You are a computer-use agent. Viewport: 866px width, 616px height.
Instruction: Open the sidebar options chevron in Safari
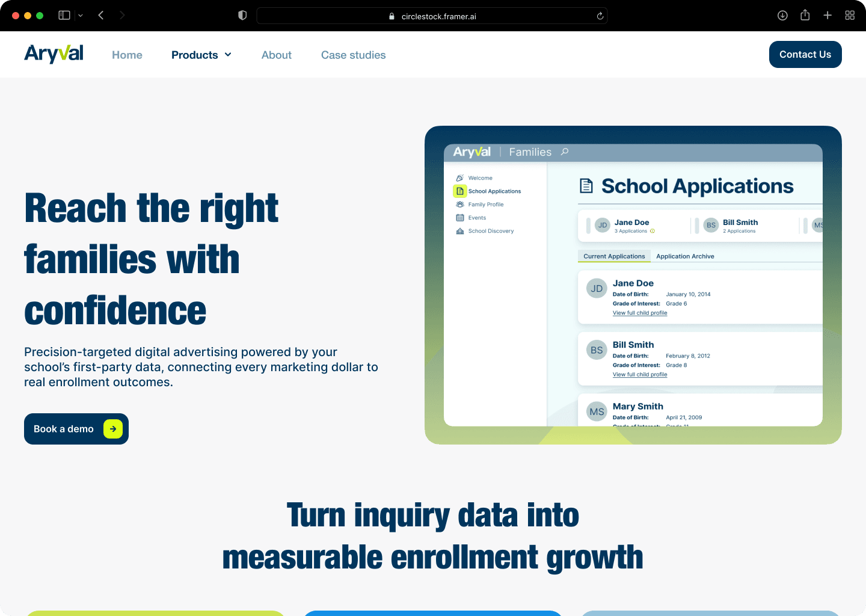pos(81,16)
